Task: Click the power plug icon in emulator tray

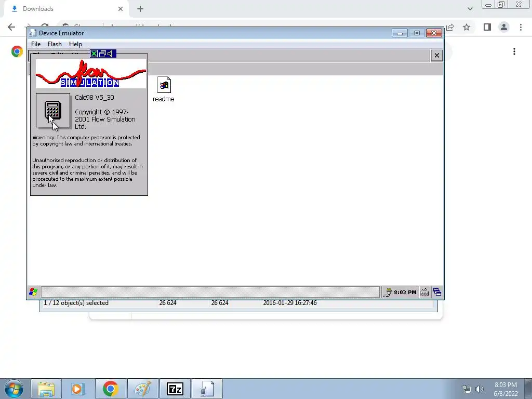Action: 388,292
